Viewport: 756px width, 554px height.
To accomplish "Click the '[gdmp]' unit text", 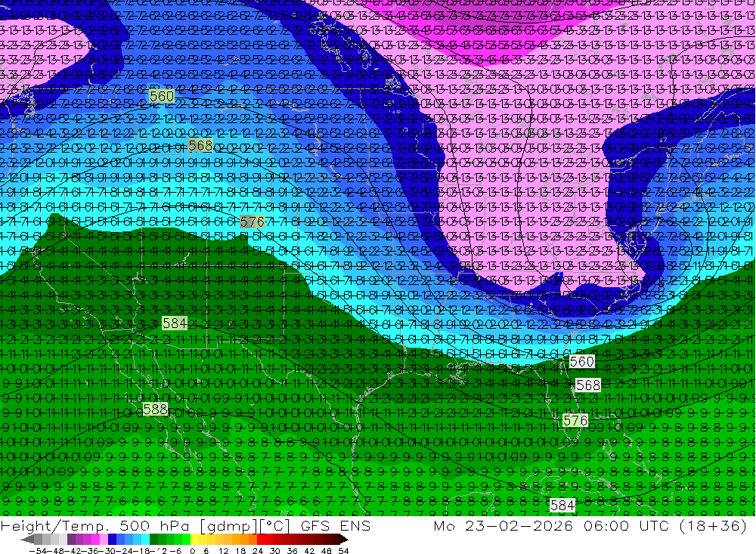I will (228, 526).
